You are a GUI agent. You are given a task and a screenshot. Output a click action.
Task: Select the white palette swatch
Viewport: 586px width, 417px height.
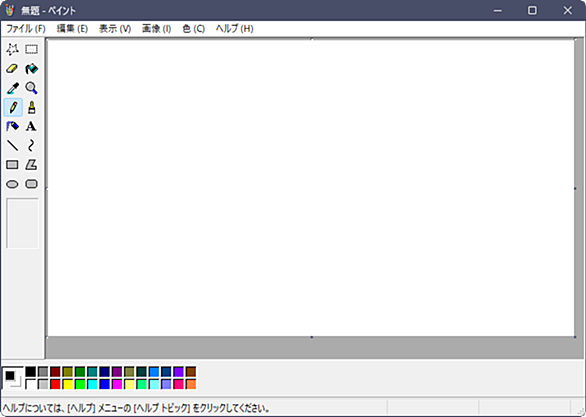(x=31, y=384)
